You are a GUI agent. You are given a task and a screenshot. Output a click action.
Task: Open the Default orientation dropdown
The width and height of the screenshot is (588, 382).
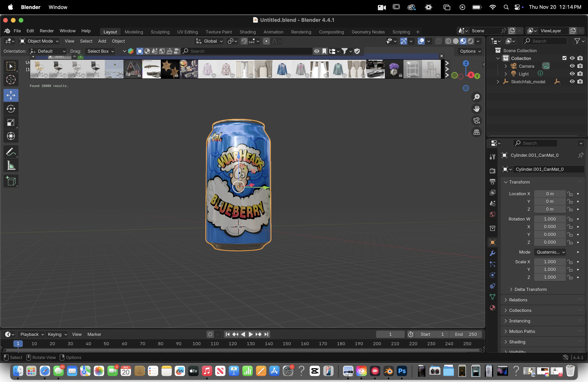pos(48,51)
